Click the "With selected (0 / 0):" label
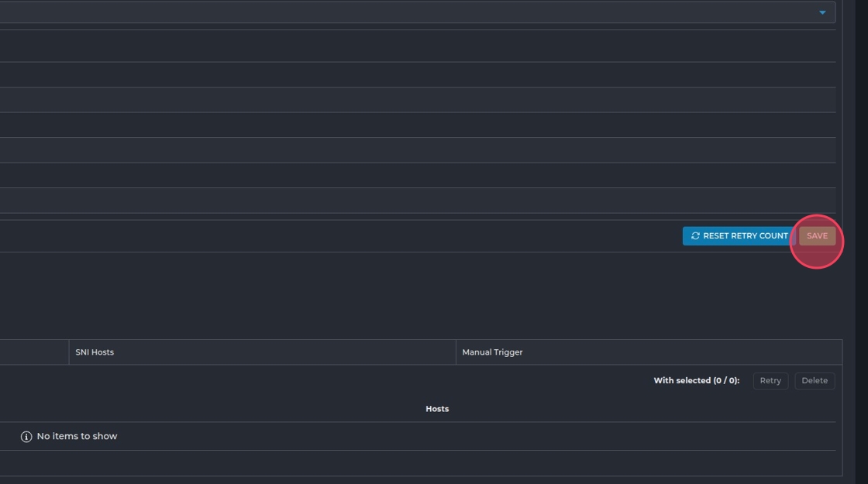 click(696, 381)
